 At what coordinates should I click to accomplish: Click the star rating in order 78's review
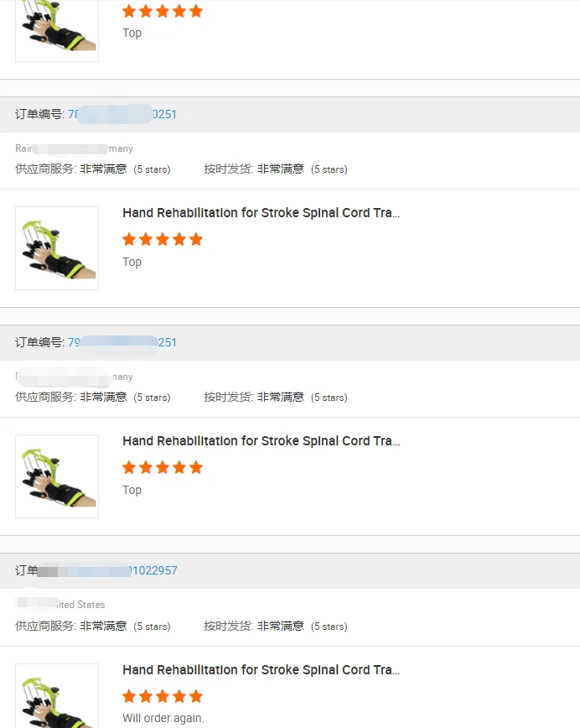(163, 239)
